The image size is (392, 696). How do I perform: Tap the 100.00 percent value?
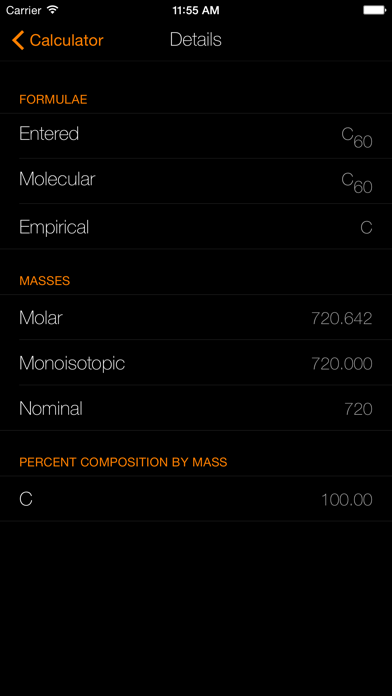click(346, 500)
